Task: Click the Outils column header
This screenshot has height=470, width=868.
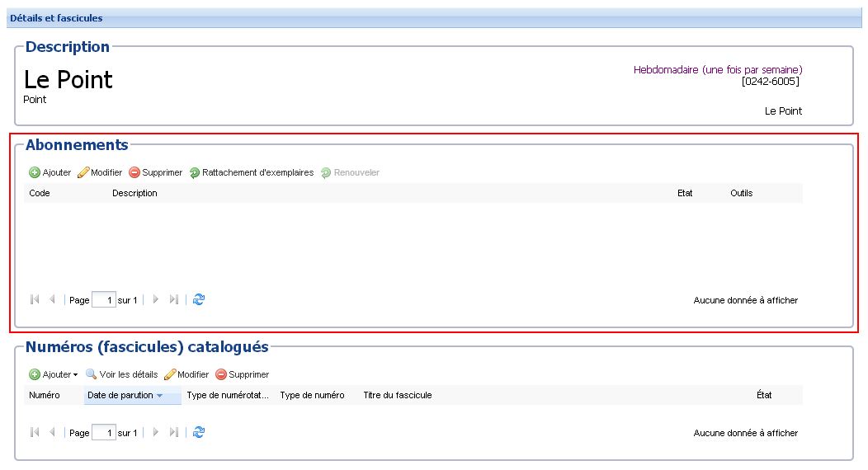Action: (741, 193)
